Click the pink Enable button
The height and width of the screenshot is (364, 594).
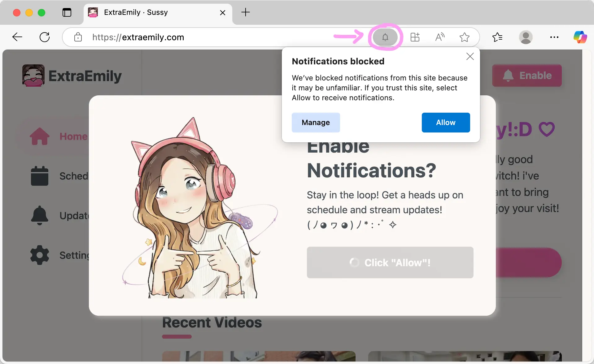[x=526, y=75]
